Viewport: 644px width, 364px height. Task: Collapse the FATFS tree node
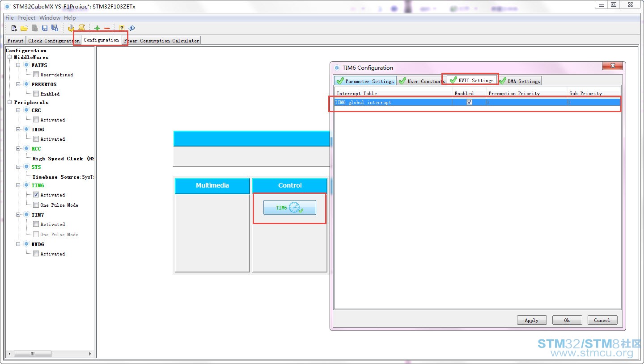click(19, 65)
